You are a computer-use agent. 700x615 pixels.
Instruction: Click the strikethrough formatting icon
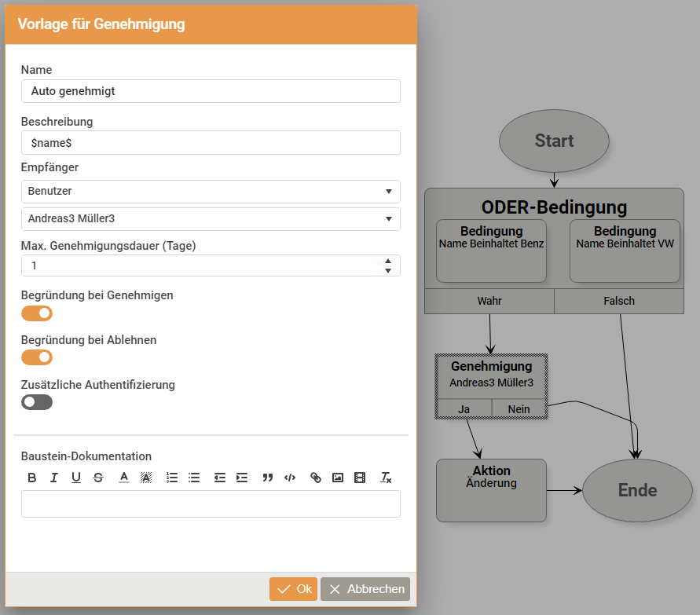(x=98, y=478)
